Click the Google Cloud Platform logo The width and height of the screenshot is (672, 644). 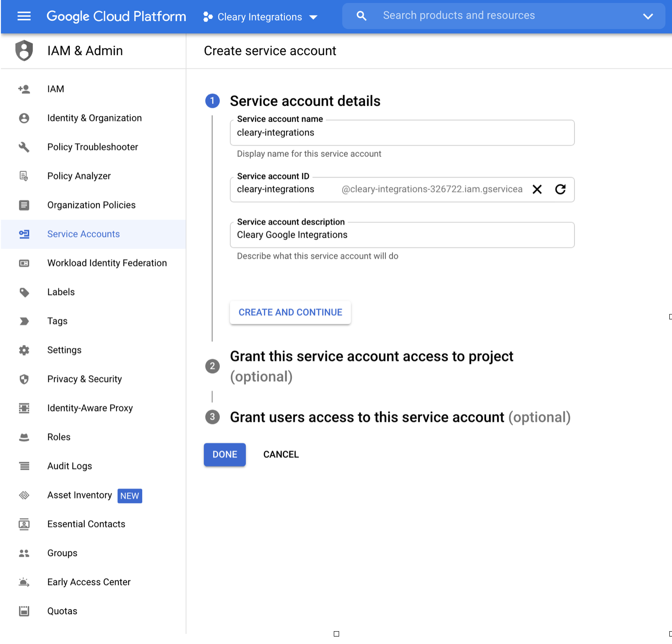pos(116,16)
